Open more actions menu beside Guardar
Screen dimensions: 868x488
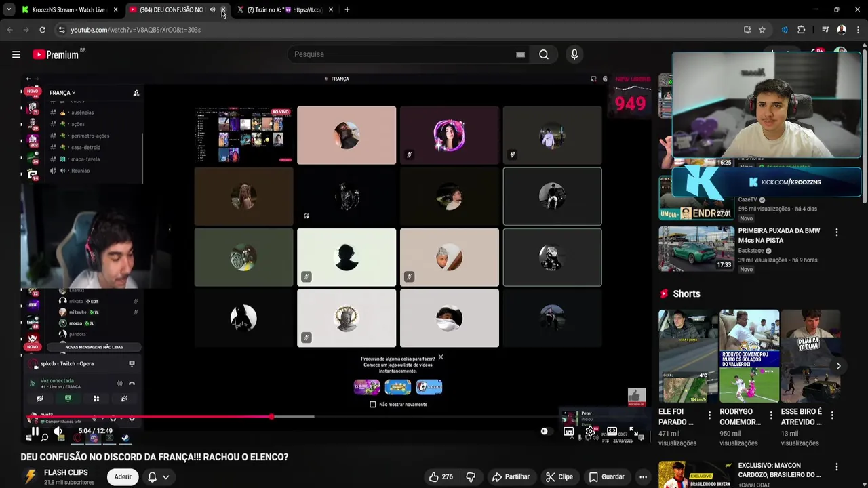tap(643, 476)
